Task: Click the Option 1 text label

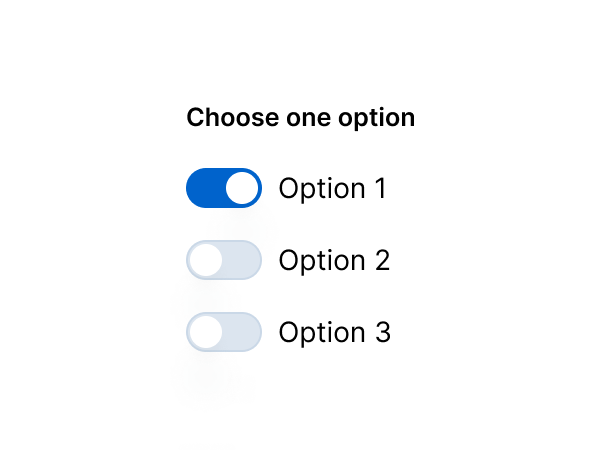Action: pyautogui.click(x=332, y=188)
